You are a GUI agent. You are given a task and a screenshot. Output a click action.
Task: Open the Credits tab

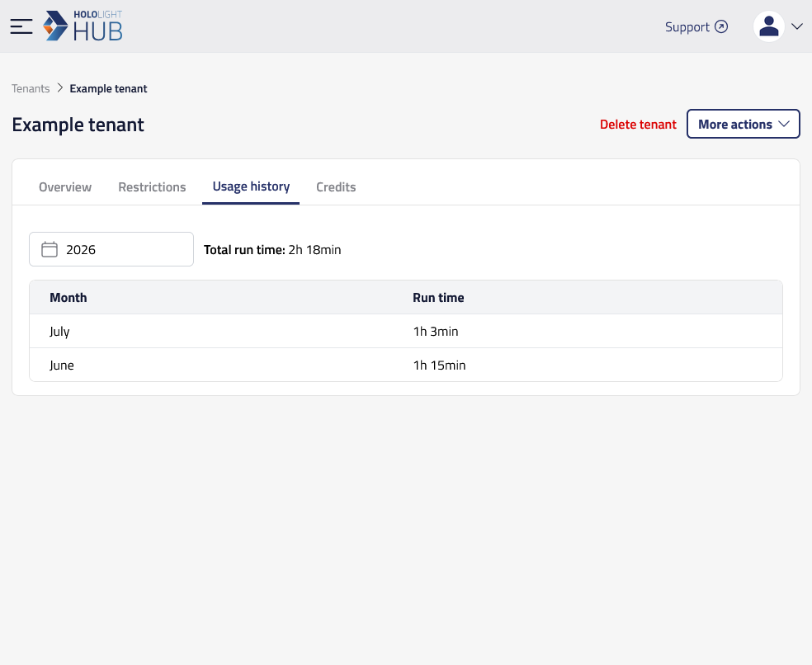point(336,187)
